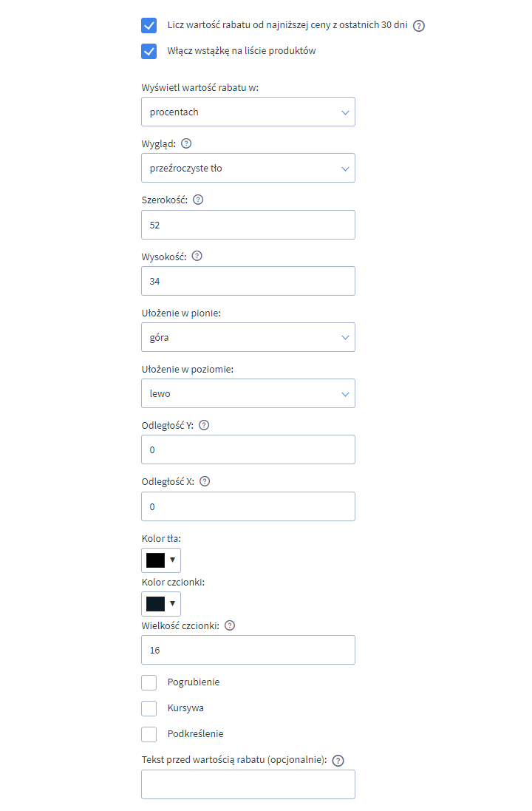Screen dimensions: 532x811
Task: Click help icon next to Odległość Y
Action: pyautogui.click(x=204, y=425)
